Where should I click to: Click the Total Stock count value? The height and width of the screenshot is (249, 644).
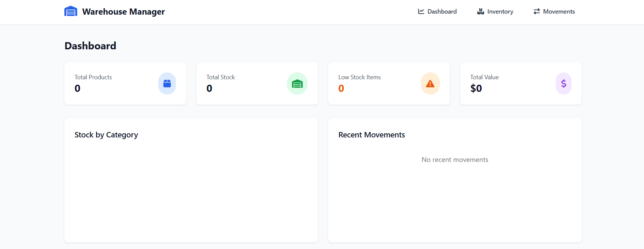(209, 88)
